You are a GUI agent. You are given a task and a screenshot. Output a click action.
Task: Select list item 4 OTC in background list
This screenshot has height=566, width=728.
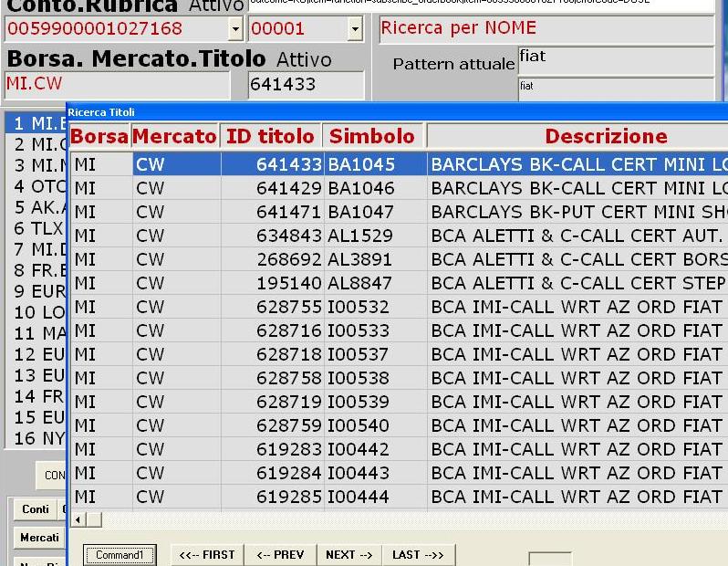[36, 186]
